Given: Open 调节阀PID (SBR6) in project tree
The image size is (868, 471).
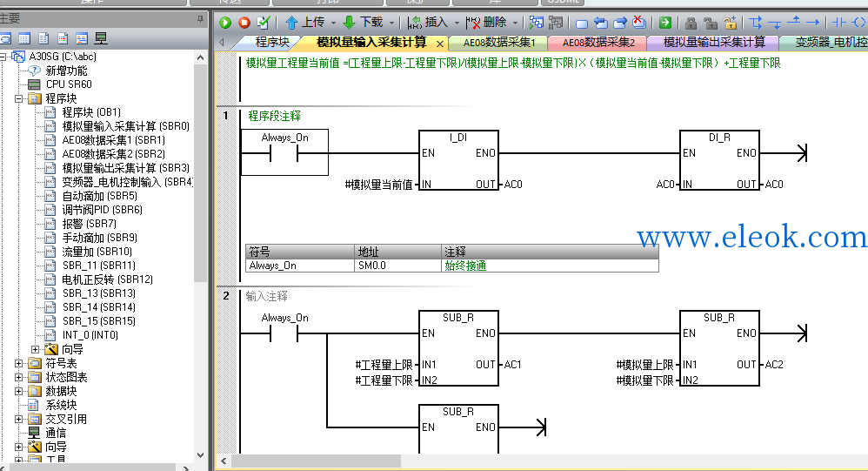Looking at the screenshot, I should [x=102, y=210].
